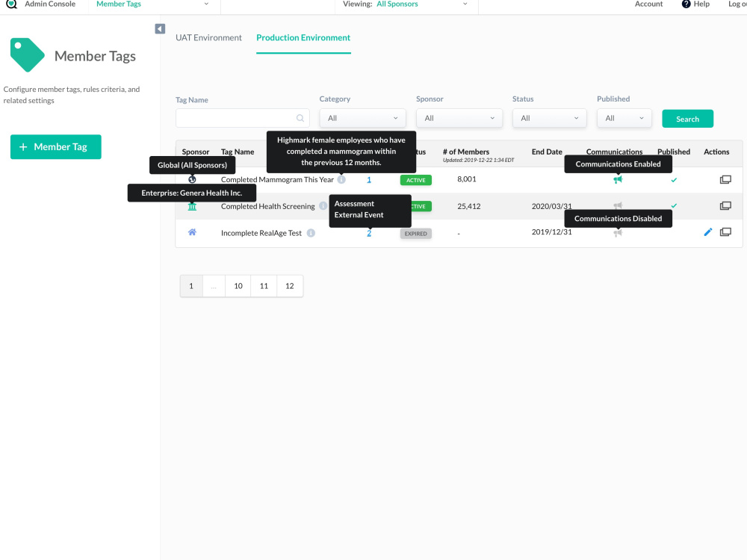Click the member count 8,001

[x=466, y=179]
